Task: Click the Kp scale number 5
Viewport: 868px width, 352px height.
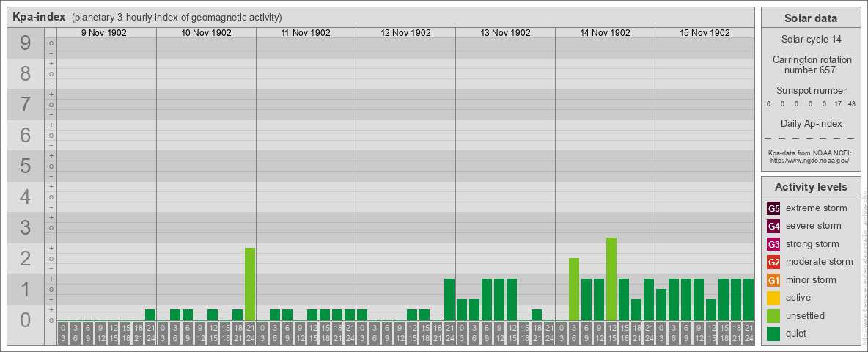Action: coord(25,166)
